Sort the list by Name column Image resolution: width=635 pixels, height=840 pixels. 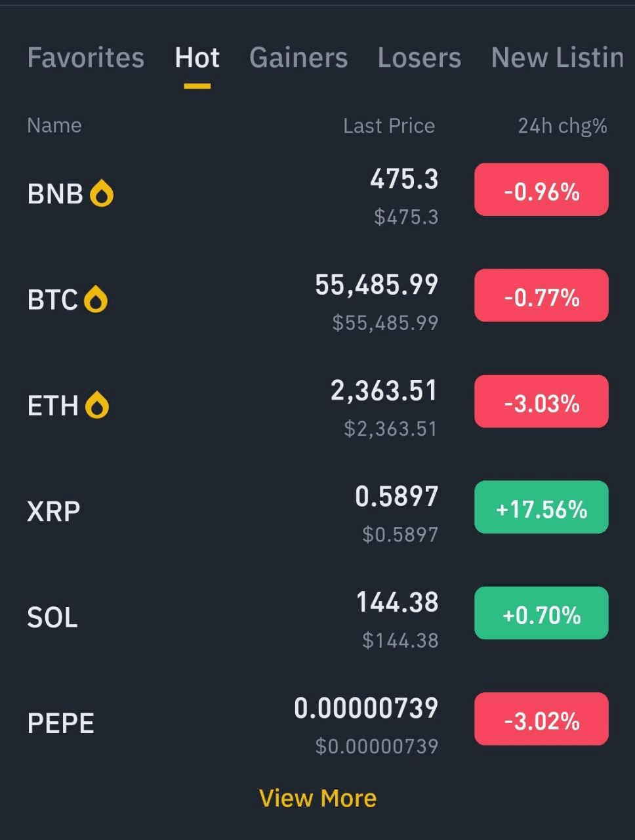pos(54,125)
